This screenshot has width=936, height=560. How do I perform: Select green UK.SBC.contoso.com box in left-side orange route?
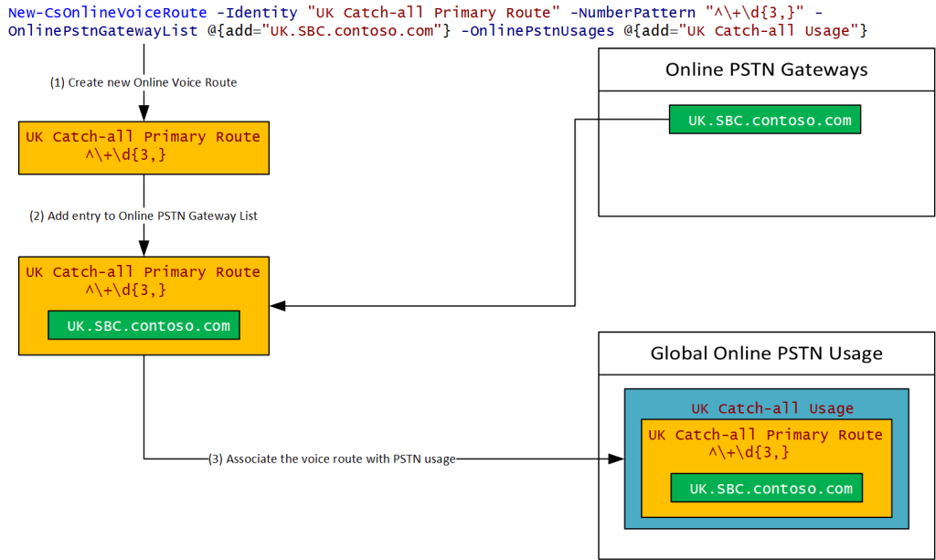[144, 325]
